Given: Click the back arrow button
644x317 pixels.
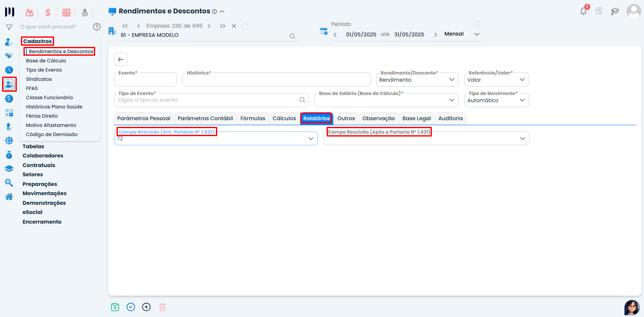Looking at the screenshot, I should 121,59.
